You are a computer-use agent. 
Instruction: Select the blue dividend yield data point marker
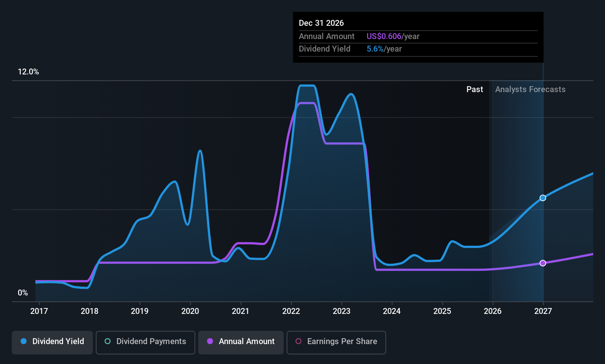(x=543, y=198)
